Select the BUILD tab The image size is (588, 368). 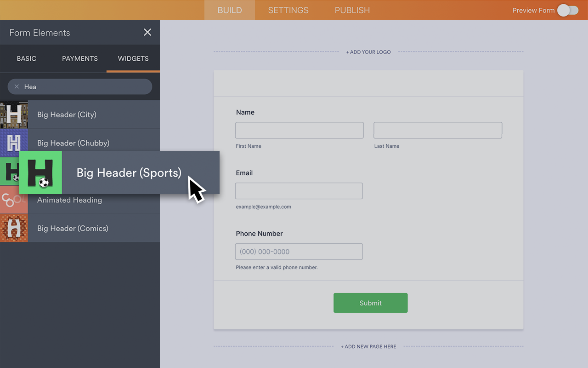coord(229,10)
